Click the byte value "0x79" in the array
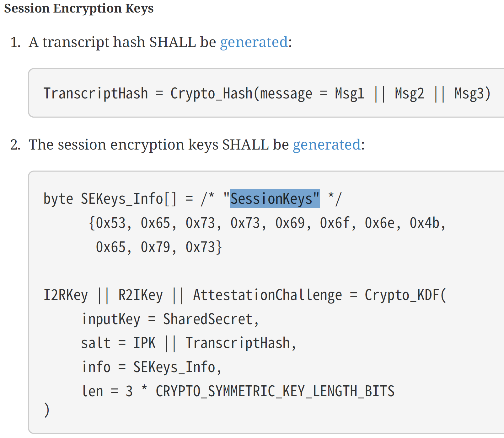The height and width of the screenshot is (438, 504). point(156,247)
